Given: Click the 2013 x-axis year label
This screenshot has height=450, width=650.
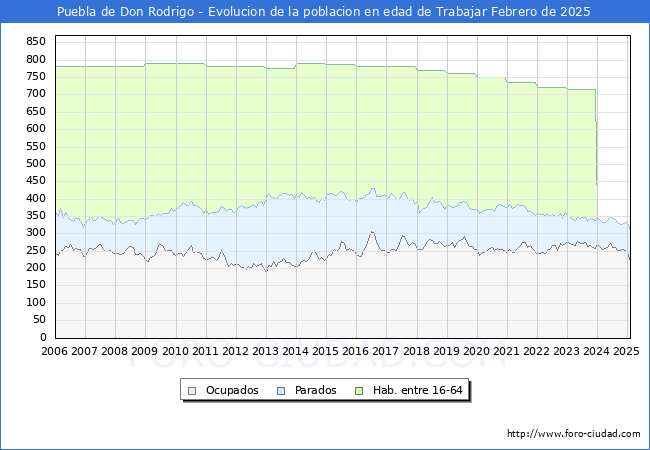Looking at the screenshot, I should (265, 351).
